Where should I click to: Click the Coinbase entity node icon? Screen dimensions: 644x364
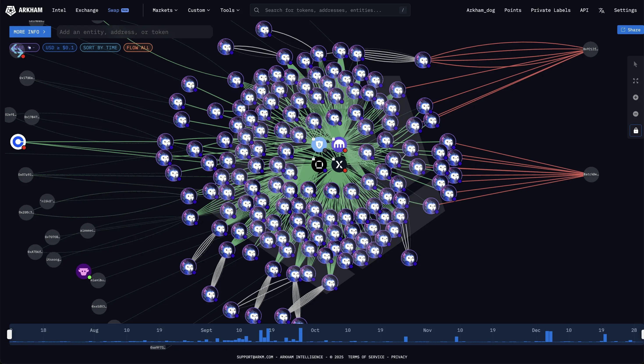point(18,142)
